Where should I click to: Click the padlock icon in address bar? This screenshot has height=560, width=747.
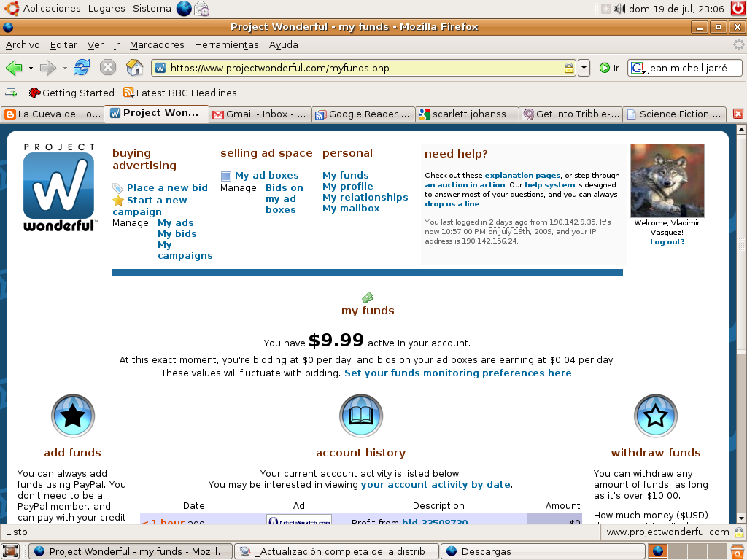569,68
